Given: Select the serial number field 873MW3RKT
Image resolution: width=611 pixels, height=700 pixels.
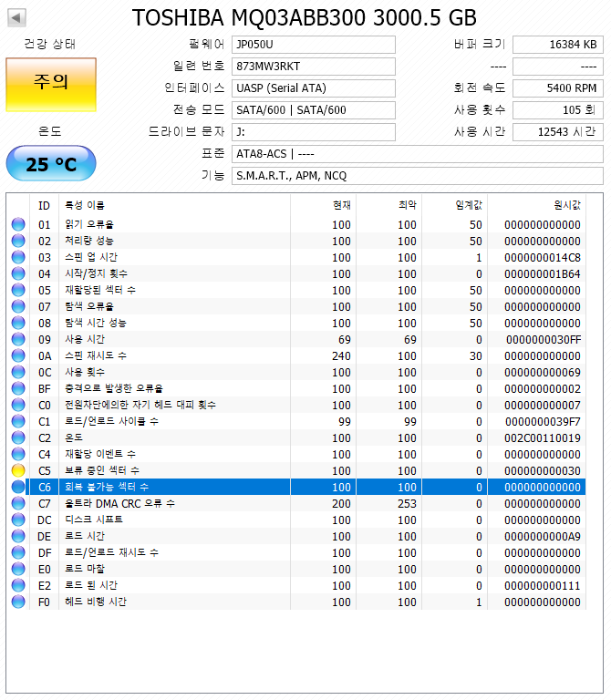Looking at the screenshot, I should click(313, 66).
